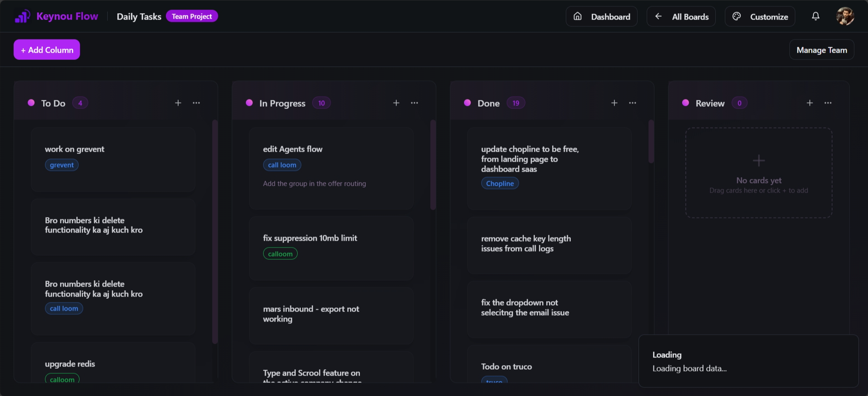The height and width of the screenshot is (396, 868).
Task: Add a card to In Progress column
Action: (396, 103)
